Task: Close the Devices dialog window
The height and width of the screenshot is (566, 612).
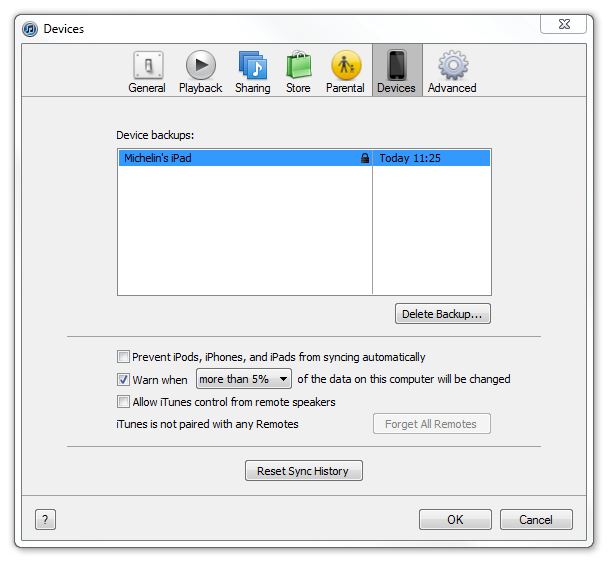Action: (564, 24)
